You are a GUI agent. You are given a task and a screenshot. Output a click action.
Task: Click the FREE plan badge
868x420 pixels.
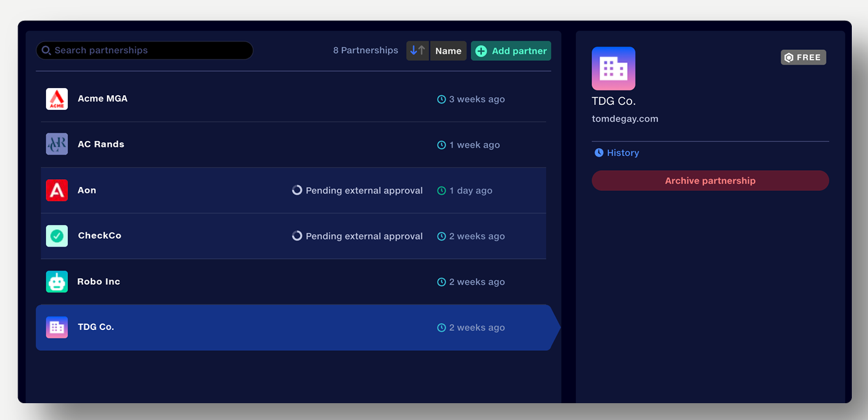tap(803, 58)
